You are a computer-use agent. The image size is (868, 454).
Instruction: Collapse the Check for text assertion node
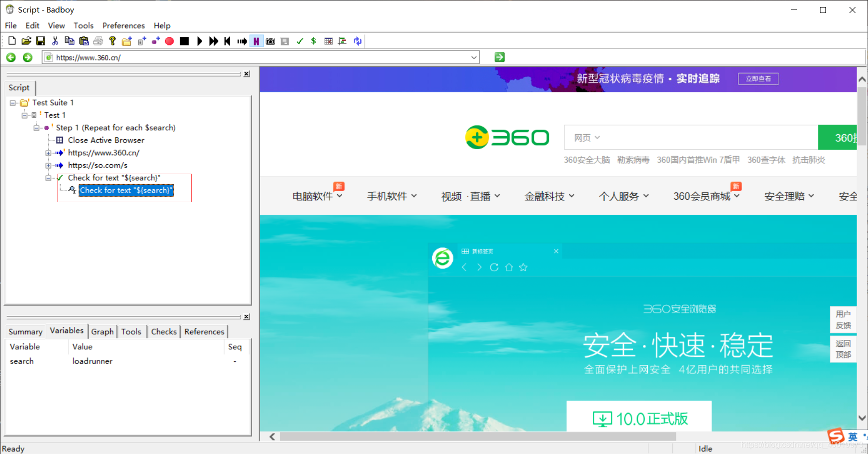49,178
